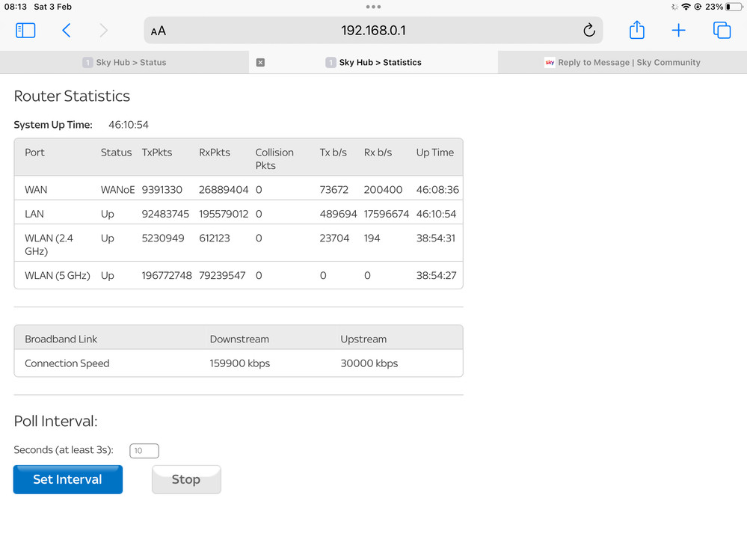
Task: Tap the 192.168.0.1 address bar
Action: pyautogui.click(x=373, y=31)
